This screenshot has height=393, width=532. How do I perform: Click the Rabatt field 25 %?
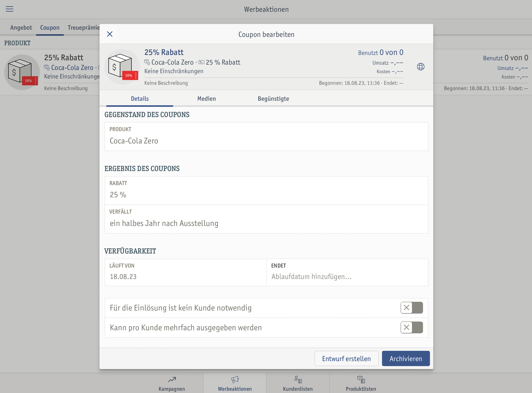266,191
